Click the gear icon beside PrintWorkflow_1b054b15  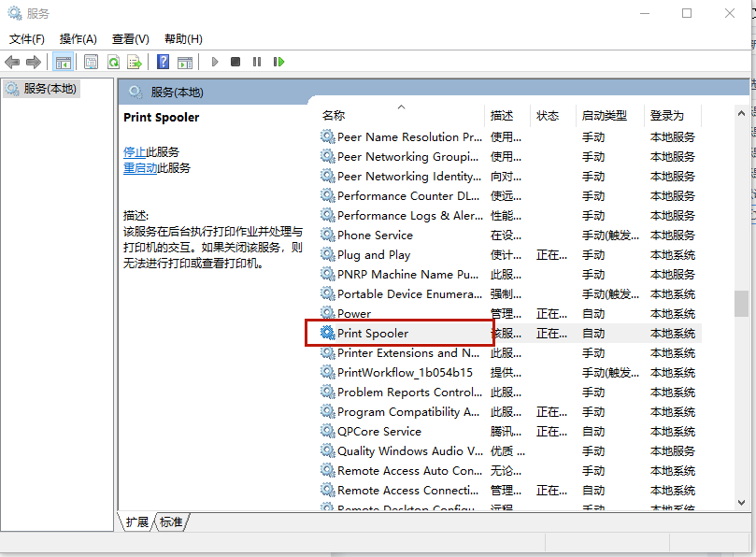(x=328, y=372)
